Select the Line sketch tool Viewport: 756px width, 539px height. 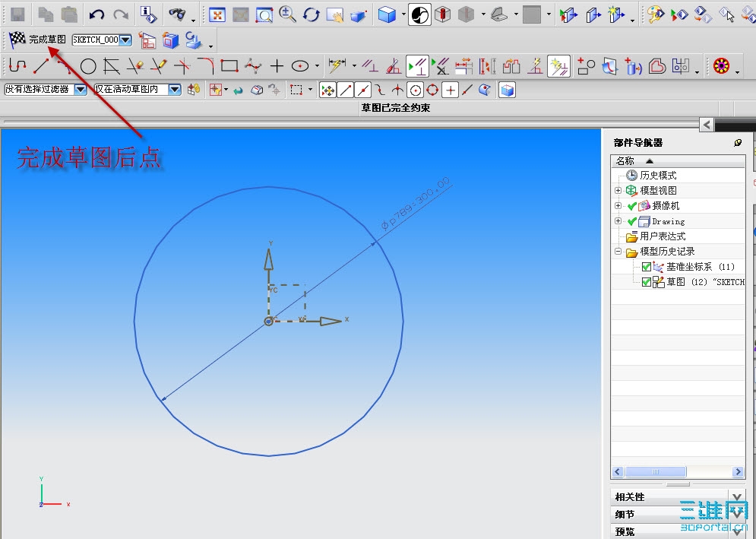point(41,65)
